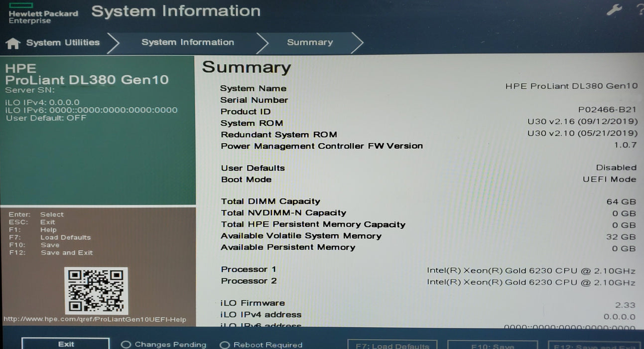The image size is (644, 349).
Task: Select the iLO IPv4 address label
Action: click(261, 315)
